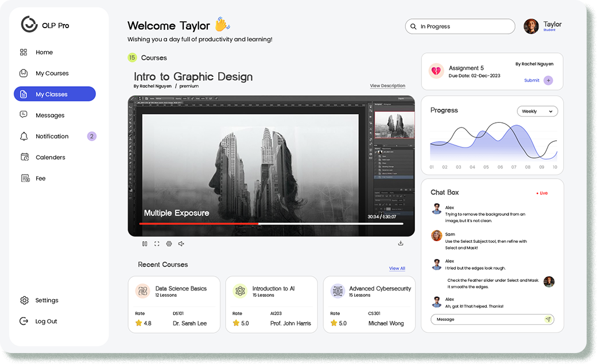Viewport: 597px width, 364px height.
Task: Click the search magnifier icon
Action: (413, 26)
